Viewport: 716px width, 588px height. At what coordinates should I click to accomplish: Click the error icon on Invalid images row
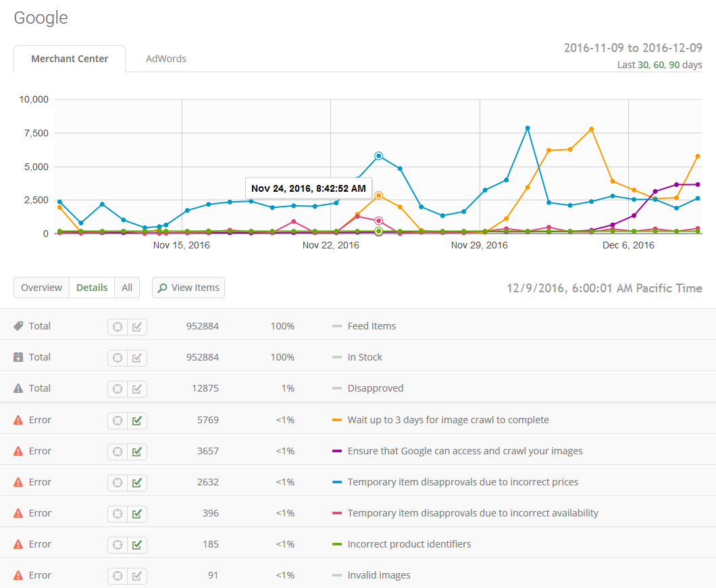[18, 575]
